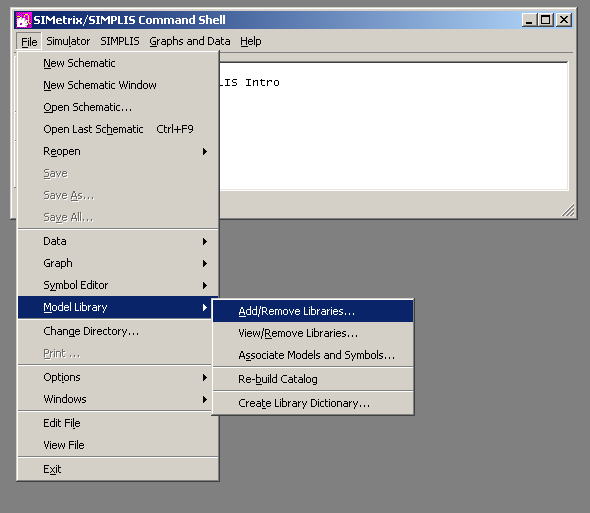Choose Exit from the File menu
The height and width of the screenshot is (513, 590).
[x=118, y=469]
